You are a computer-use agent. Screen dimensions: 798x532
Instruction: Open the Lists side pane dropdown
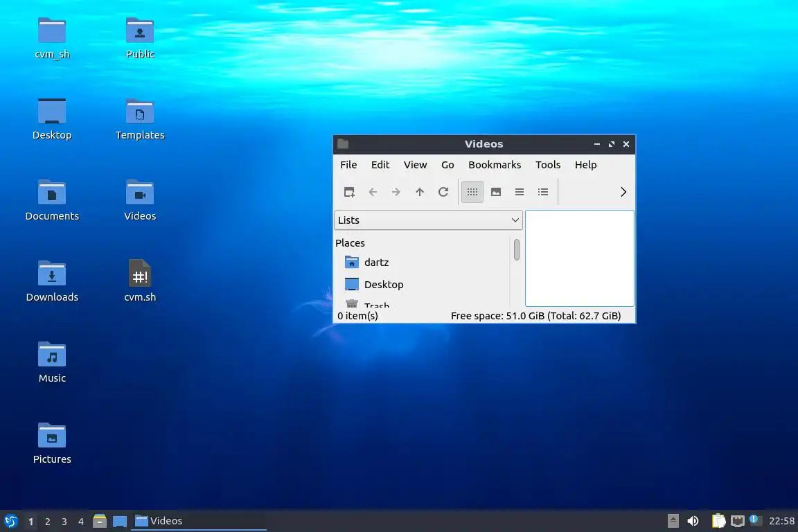click(428, 220)
